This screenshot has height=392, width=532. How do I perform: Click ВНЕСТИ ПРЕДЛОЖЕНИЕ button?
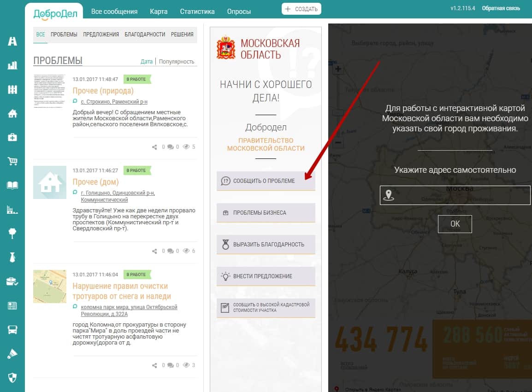point(266,276)
